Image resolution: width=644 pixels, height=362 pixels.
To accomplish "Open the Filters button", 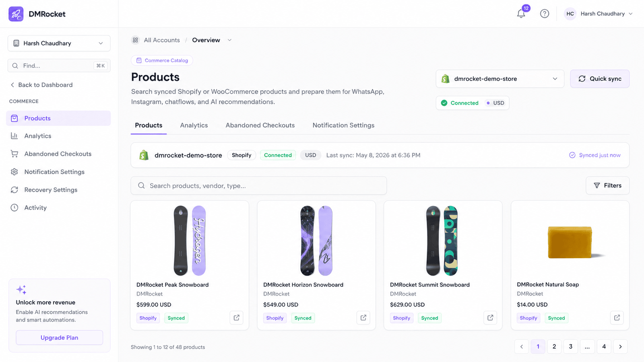I will [608, 185].
